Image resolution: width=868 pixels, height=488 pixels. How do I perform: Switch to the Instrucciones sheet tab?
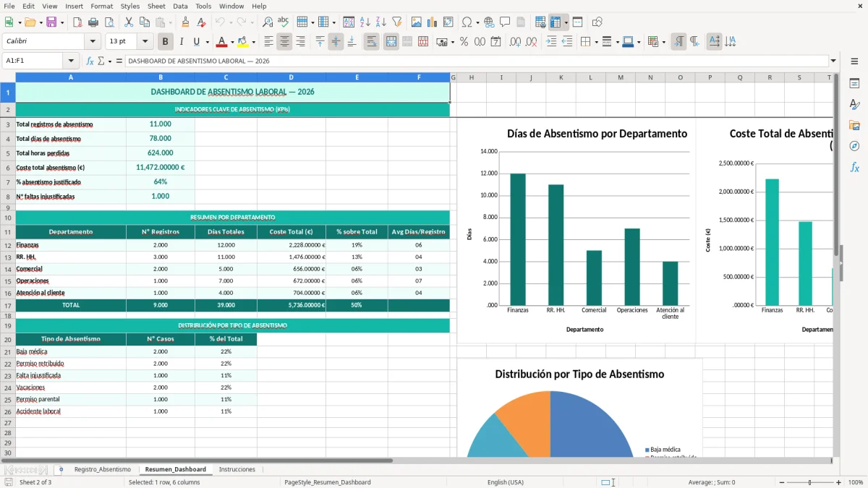pyautogui.click(x=237, y=469)
